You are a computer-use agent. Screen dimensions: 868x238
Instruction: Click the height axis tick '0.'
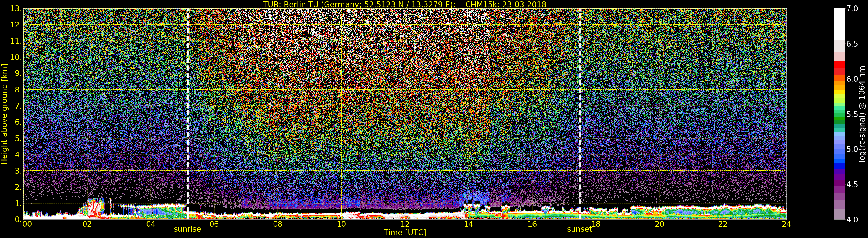click(18, 220)
